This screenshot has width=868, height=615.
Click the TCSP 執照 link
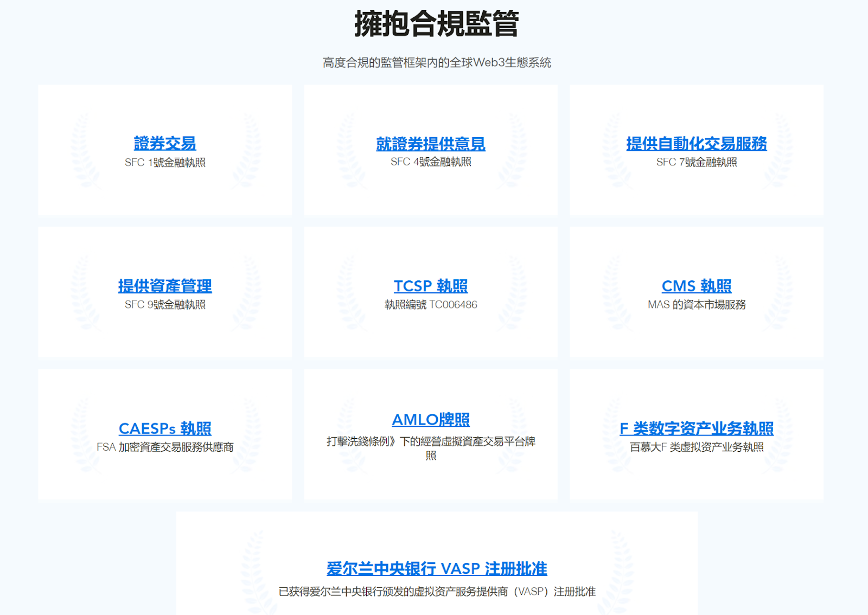click(431, 286)
